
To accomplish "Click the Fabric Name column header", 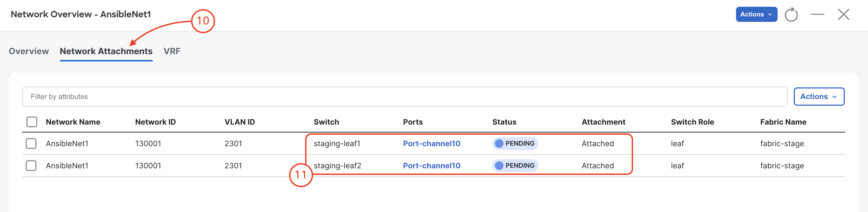I will (783, 122).
